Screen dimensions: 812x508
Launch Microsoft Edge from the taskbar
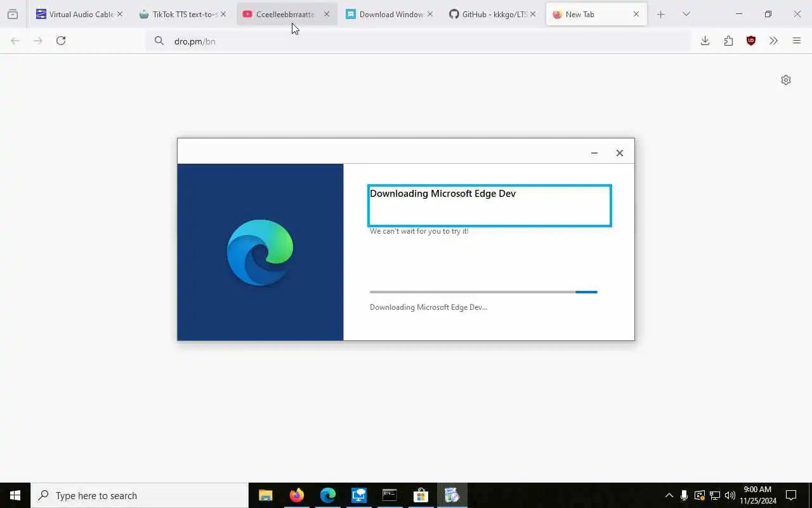coord(328,495)
